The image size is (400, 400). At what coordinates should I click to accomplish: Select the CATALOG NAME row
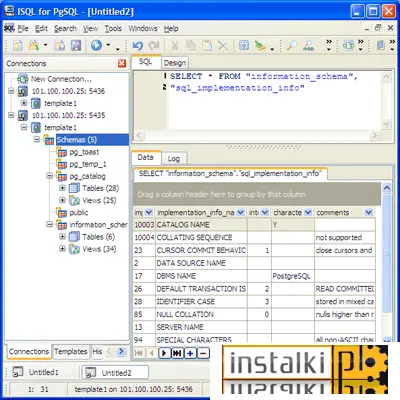pos(254,225)
